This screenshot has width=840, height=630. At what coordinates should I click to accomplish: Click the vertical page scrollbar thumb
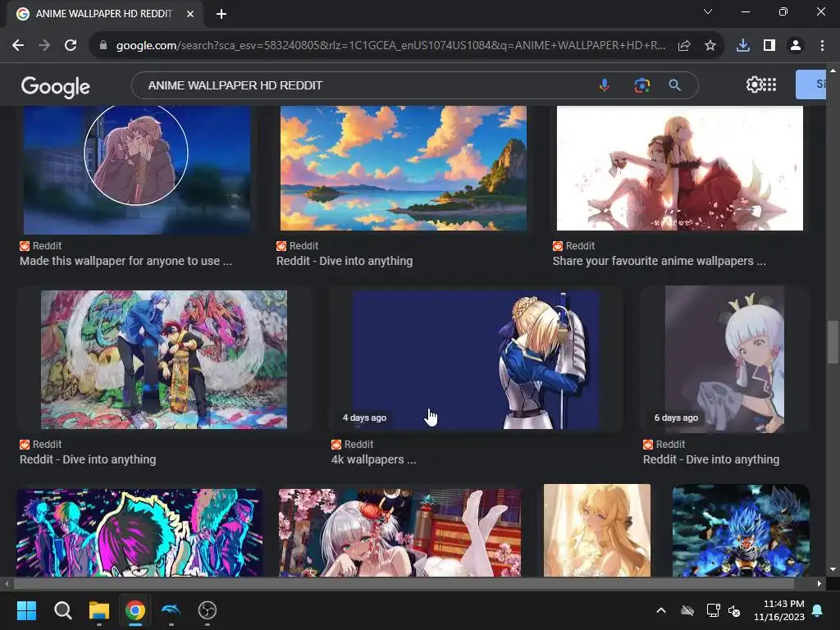point(833,342)
